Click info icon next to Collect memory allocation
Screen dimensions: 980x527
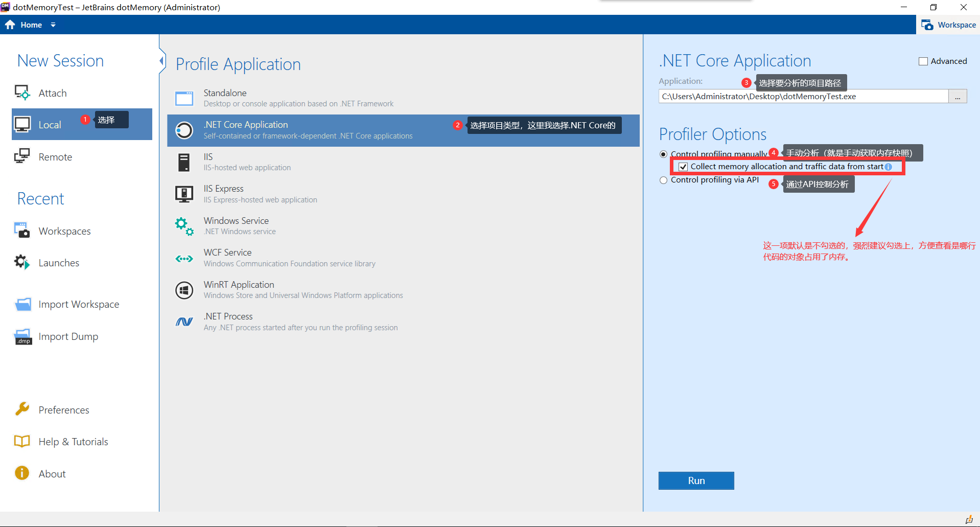(889, 167)
